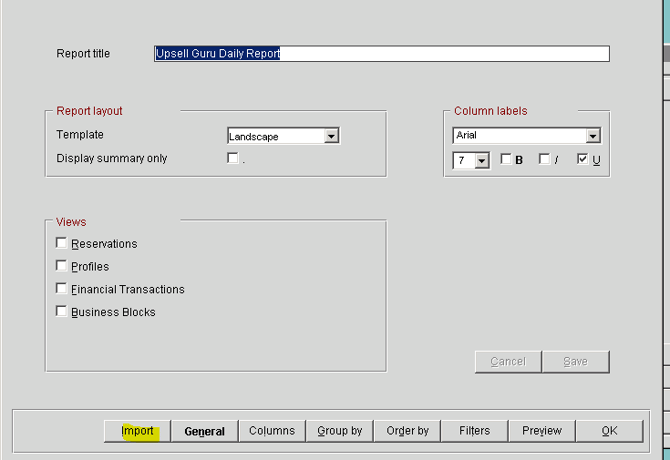Image resolution: width=670 pixels, height=460 pixels.
Task: Check the Reservations view checkbox
Action: coord(62,243)
